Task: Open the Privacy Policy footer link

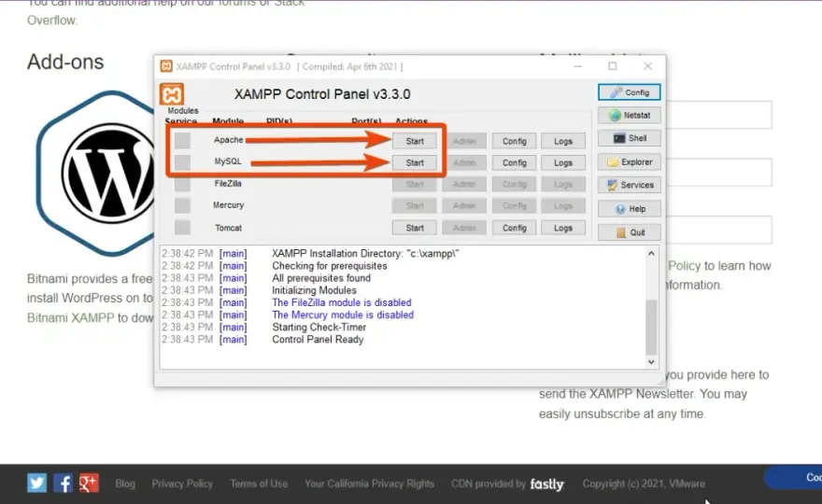Action: click(x=182, y=483)
